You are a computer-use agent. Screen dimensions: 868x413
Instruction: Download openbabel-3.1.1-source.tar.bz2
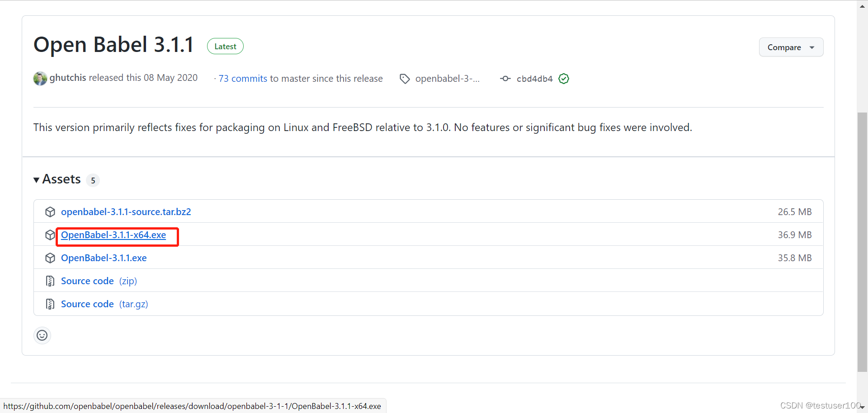[x=126, y=211]
